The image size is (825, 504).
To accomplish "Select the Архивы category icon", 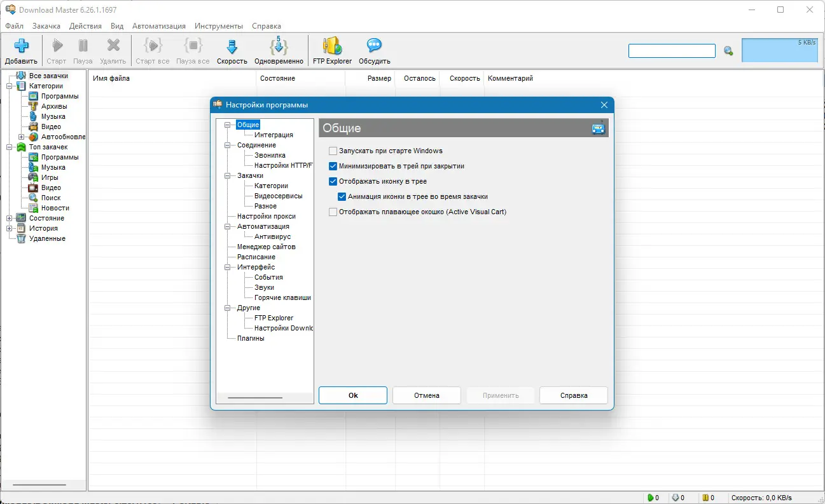I will [x=34, y=106].
